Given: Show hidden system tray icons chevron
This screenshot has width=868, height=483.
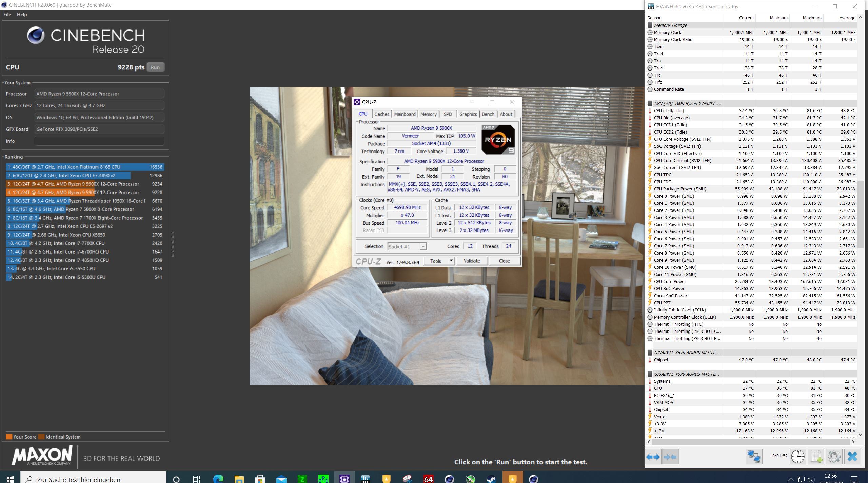Looking at the screenshot, I should tap(791, 479).
